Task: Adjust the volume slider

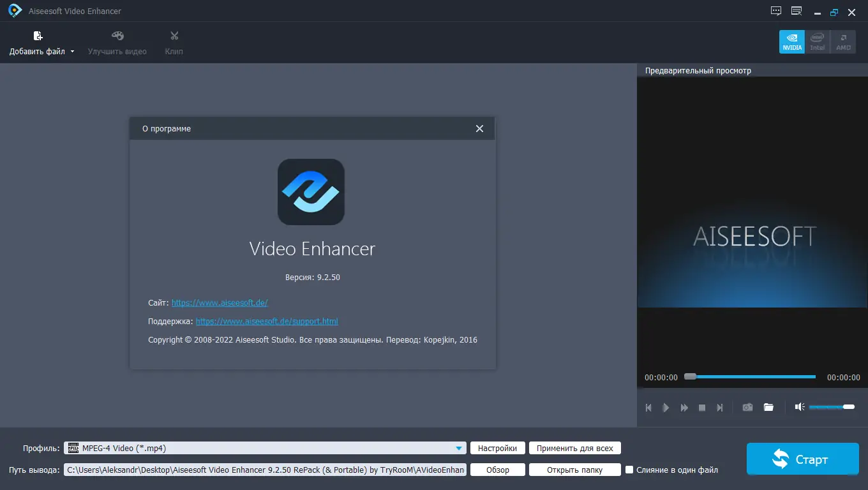Action: [832, 407]
